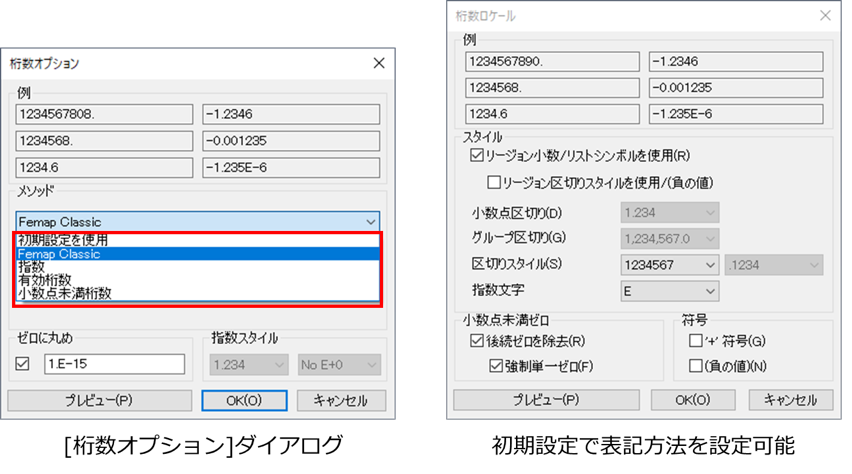Image resolution: width=852 pixels, height=474 pixels.
Task: Click 1234568. field in 桁数オプション
Action: point(104,141)
